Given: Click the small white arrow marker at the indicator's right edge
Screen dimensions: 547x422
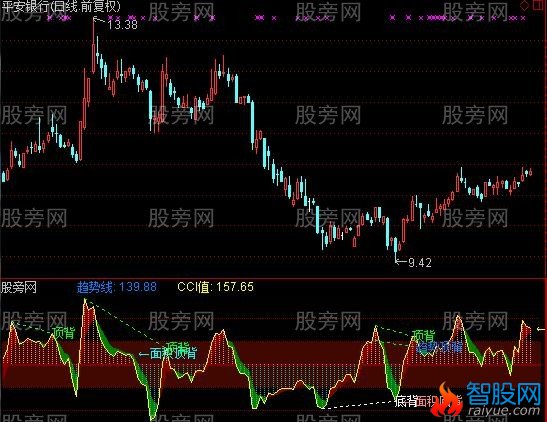Looking at the screenshot, I should pos(540,329).
